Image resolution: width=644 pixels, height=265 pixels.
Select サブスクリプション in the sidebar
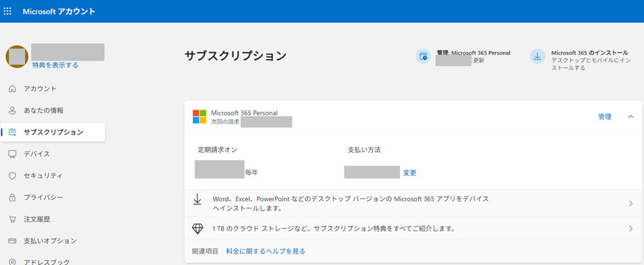(x=53, y=132)
